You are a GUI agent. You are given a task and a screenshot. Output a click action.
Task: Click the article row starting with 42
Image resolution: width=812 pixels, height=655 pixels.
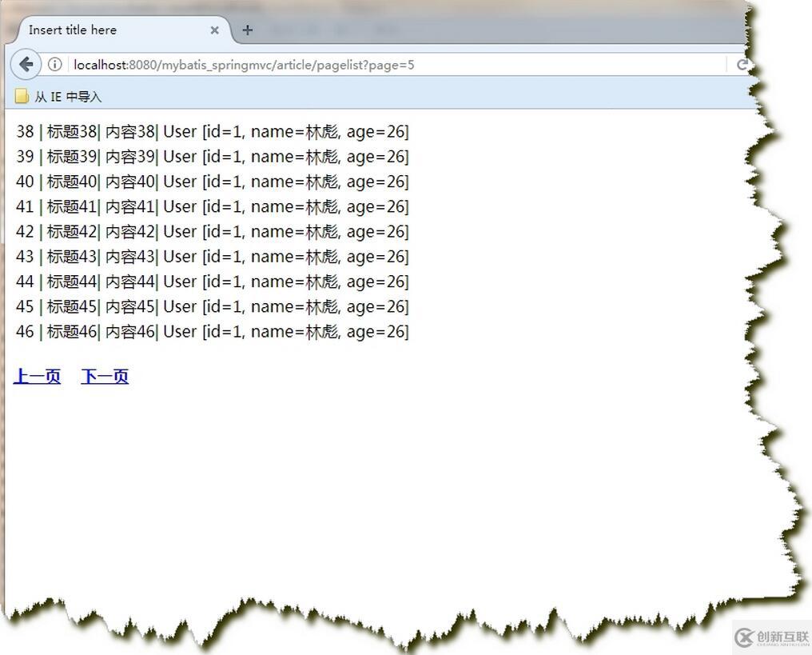pos(212,232)
